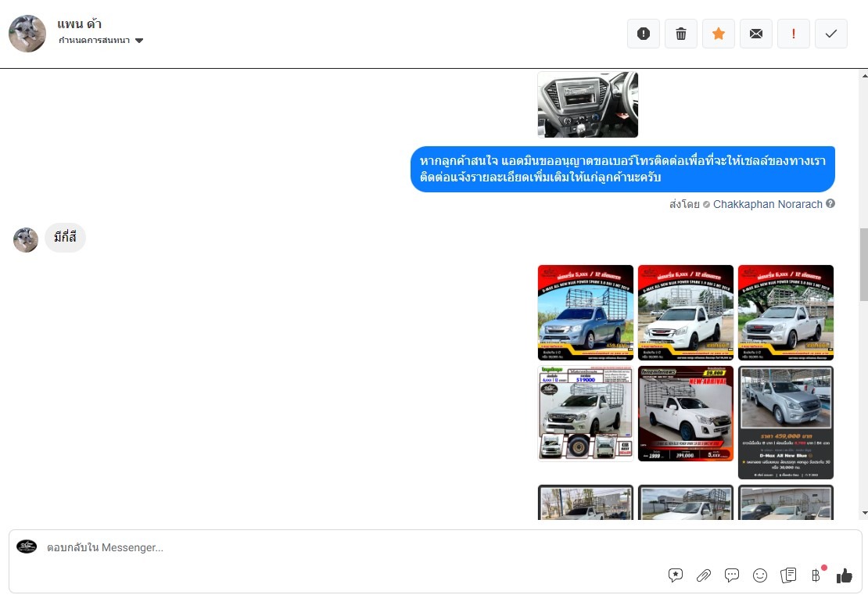Open silver D-Max 459,000 ad image
This screenshot has height=595, width=868.
[786, 422]
